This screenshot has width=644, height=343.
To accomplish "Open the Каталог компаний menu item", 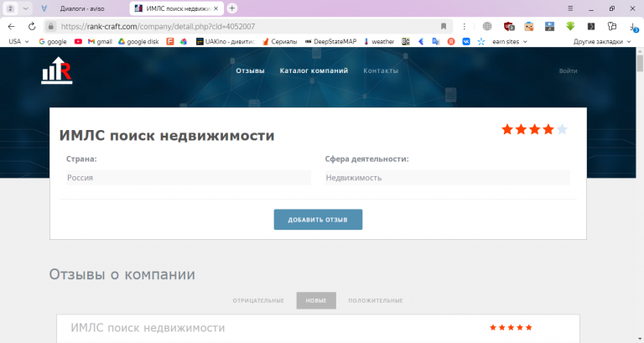I will pos(314,70).
